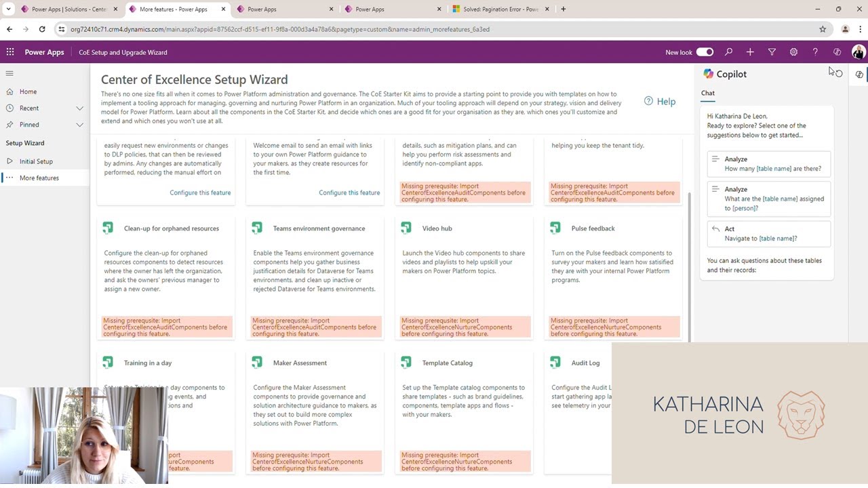This screenshot has width=868, height=488.
Task: Select 'Maker Assessment' card title
Action: pyautogui.click(x=300, y=363)
